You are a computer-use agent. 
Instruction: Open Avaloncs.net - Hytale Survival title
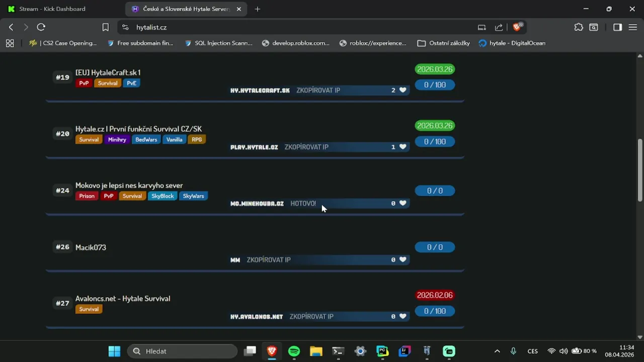[x=123, y=298]
